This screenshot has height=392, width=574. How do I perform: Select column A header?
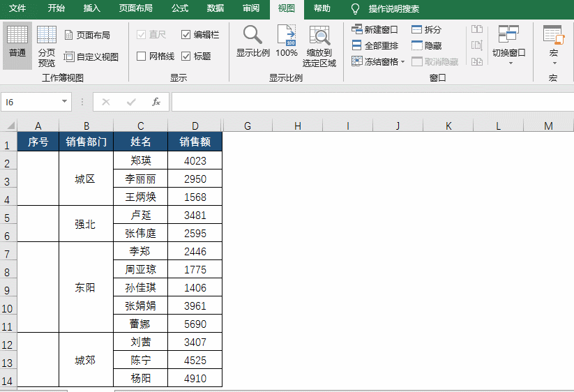38,126
